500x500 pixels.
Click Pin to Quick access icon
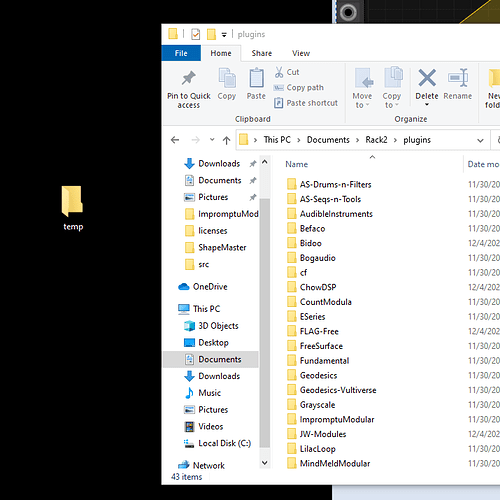pos(189,78)
